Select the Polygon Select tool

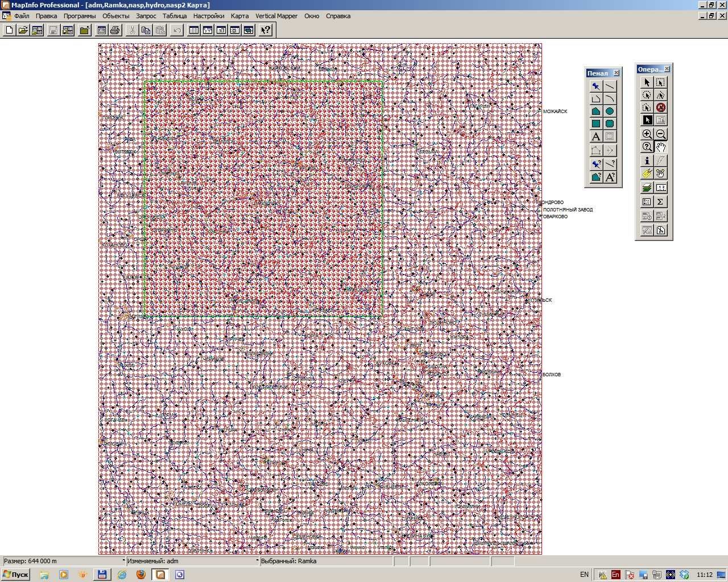(660, 95)
